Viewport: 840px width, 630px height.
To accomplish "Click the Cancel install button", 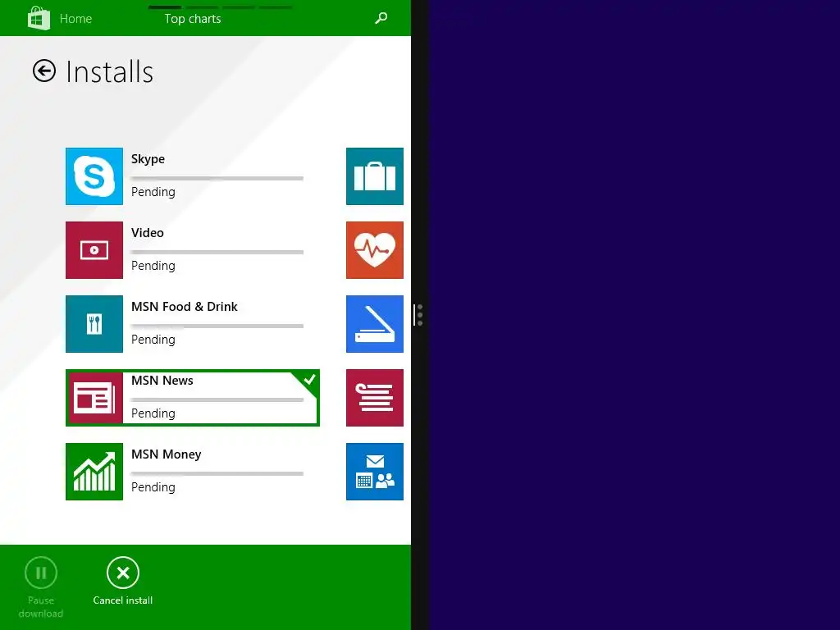I will pos(123,581).
